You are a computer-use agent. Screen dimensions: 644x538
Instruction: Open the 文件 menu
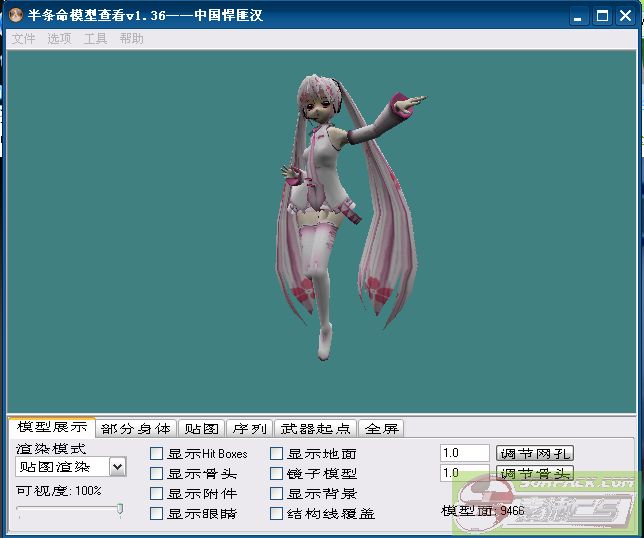coord(23,39)
